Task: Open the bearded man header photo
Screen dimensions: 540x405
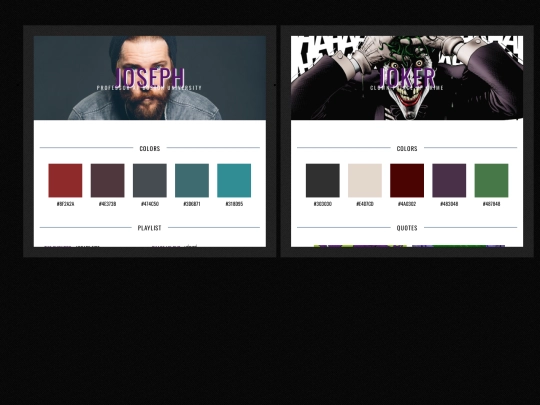Action: (x=150, y=78)
